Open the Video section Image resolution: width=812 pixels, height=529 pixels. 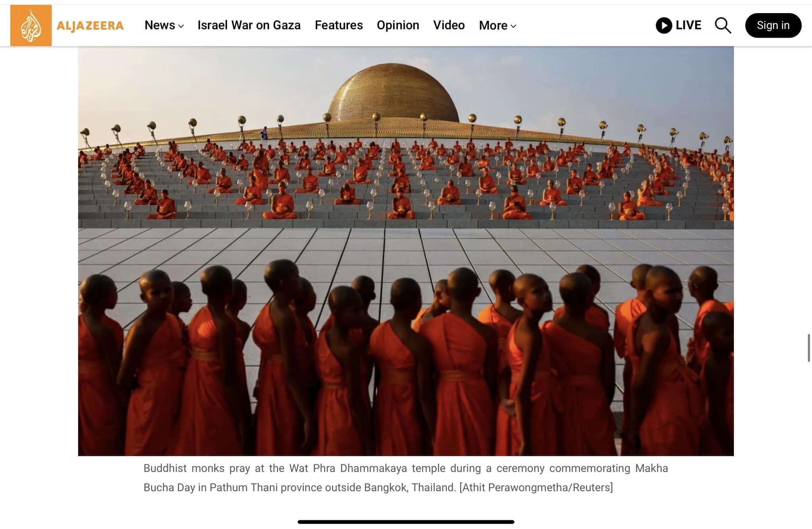[x=449, y=25]
